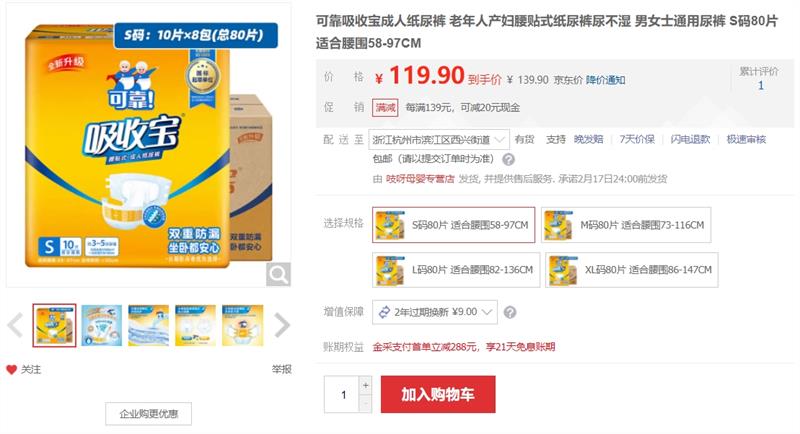Choose XL码80片 适合腰围86-147CM option
The image size is (800, 434).
point(632,270)
